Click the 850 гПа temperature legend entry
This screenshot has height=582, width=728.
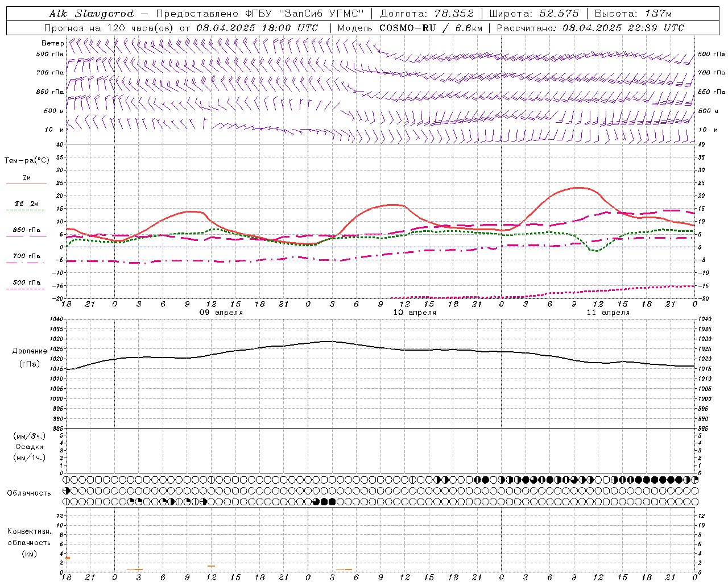click(27, 230)
